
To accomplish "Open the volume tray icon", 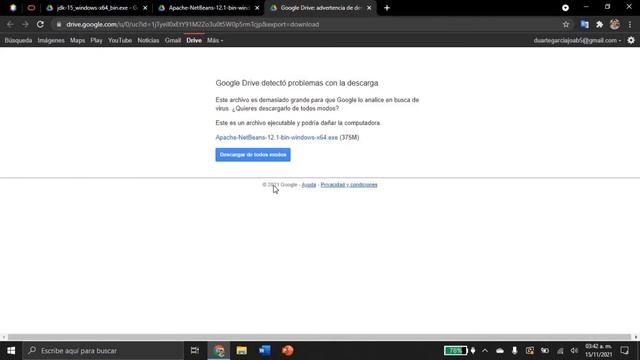I will tap(574, 351).
